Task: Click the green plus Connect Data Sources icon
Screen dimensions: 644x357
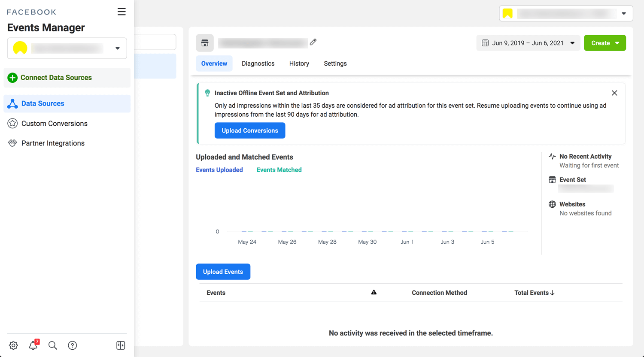Action: point(12,78)
